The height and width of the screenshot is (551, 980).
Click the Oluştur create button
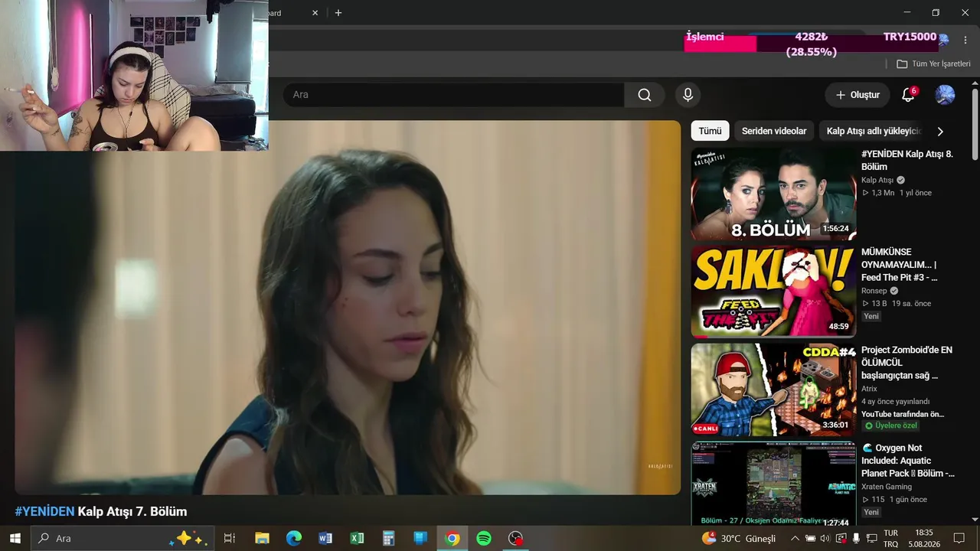tap(857, 95)
